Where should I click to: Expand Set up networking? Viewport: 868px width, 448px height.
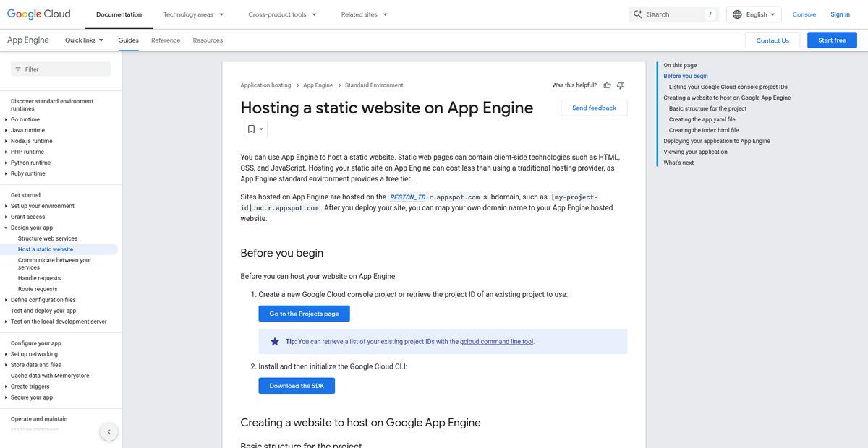tap(7, 354)
